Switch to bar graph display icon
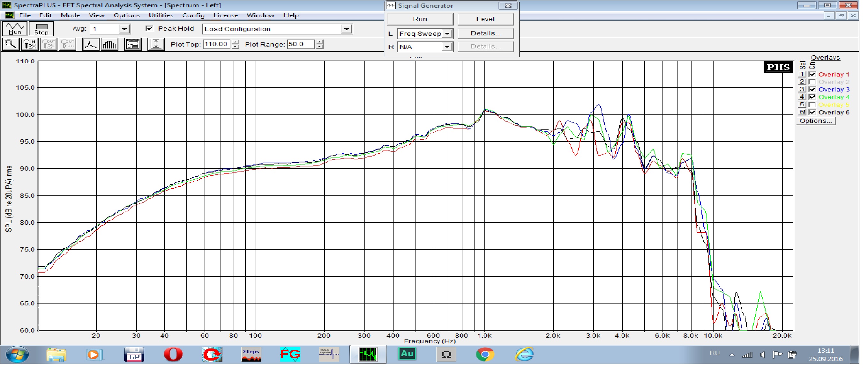 [109, 44]
